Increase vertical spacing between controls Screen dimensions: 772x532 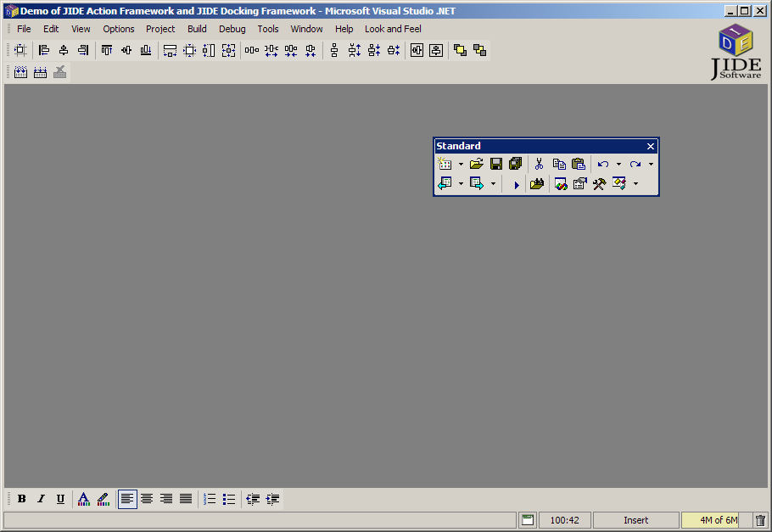click(354, 50)
